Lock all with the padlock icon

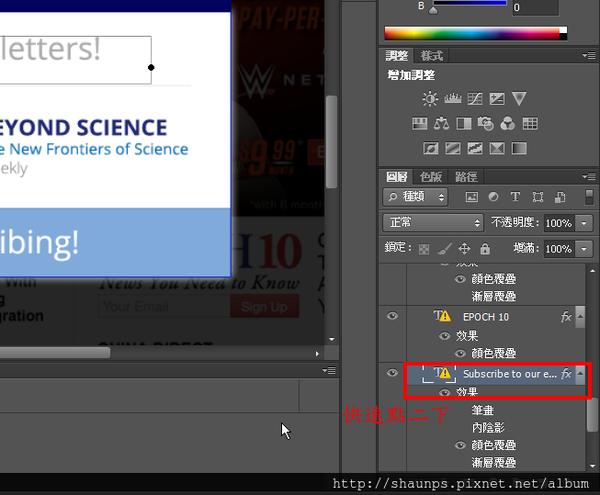(x=485, y=248)
